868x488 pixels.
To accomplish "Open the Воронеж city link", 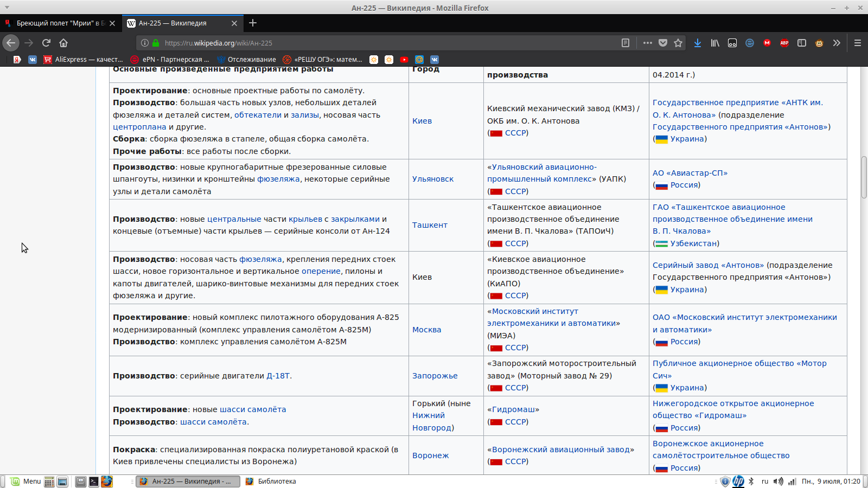I will click(431, 455).
